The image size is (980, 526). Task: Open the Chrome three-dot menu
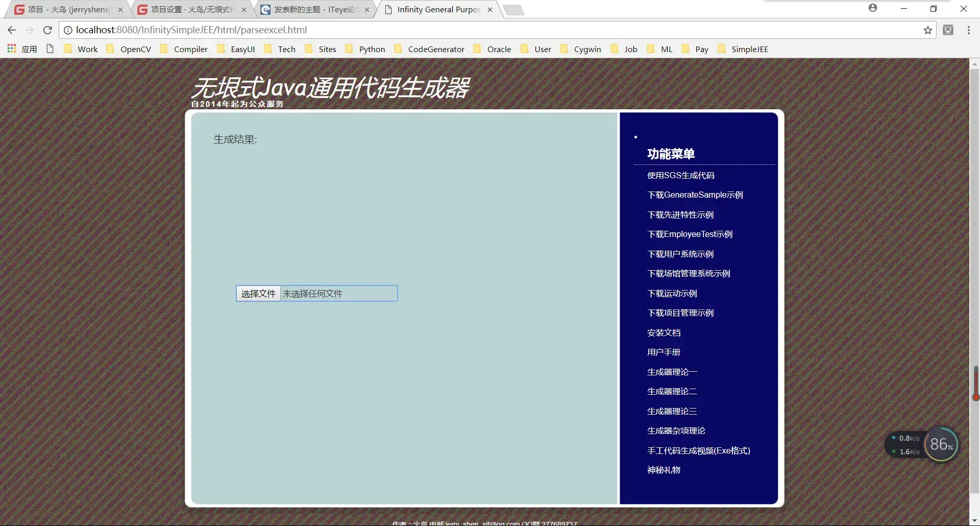click(968, 30)
